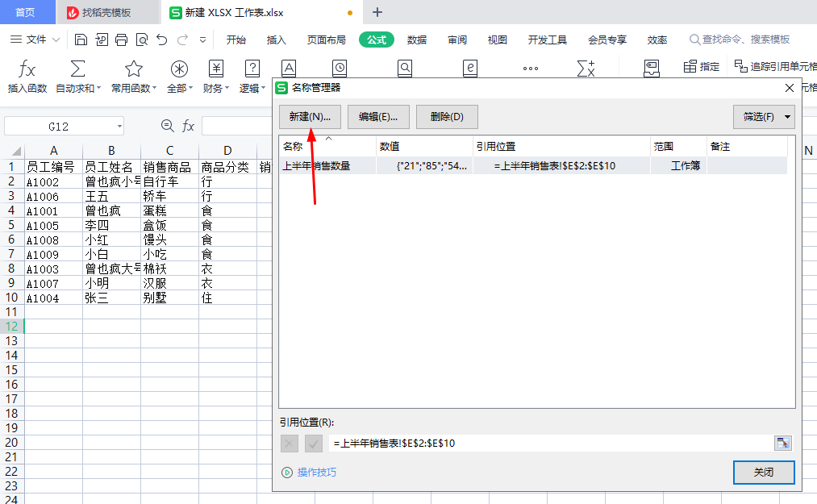Viewport: 817px width, 504px height.
Task: Select the 公式 ribbon tab
Action: coord(377,40)
